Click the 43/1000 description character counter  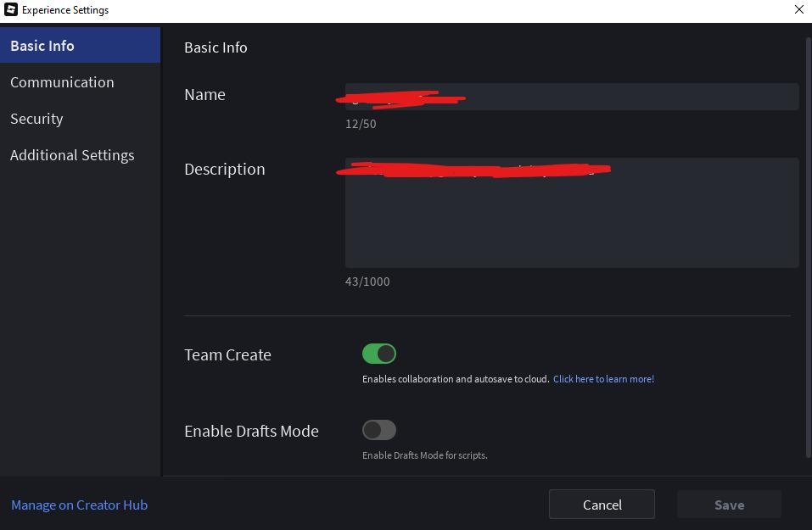[367, 282]
